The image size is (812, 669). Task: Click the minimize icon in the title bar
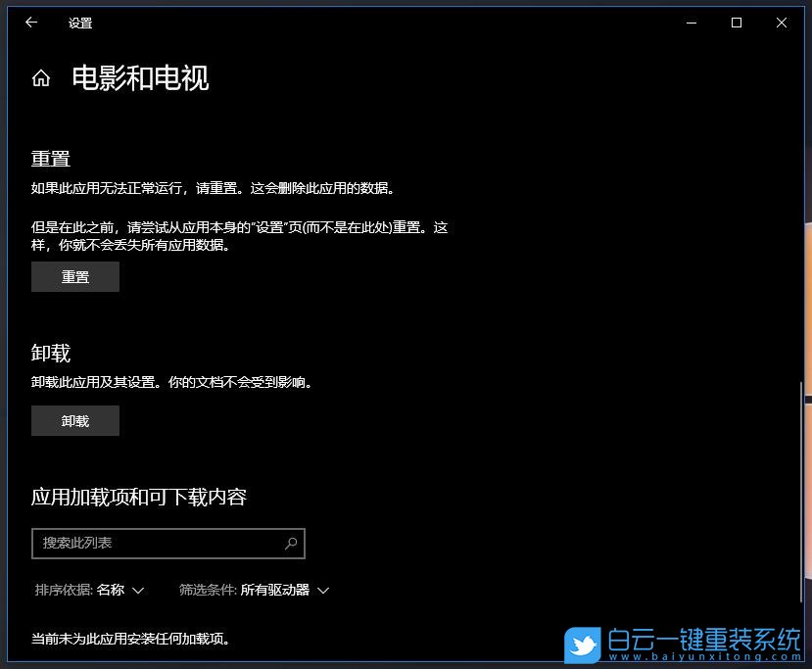pos(692,23)
